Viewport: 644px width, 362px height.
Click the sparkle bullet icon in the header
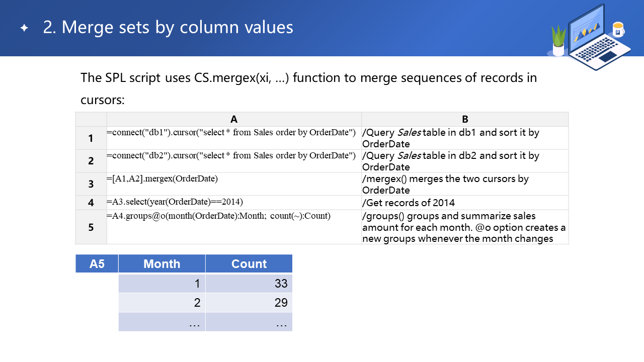coord(24,28)
